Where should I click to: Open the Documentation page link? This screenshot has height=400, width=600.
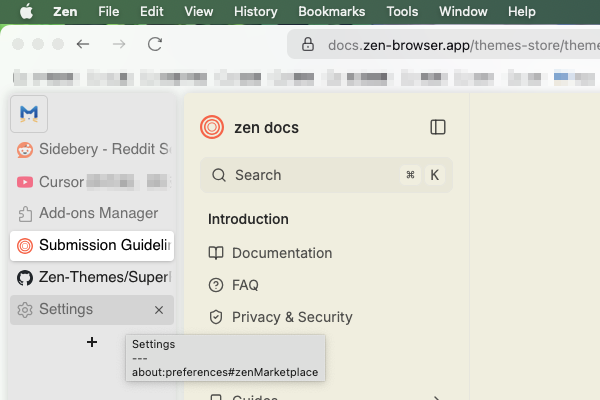270,253
